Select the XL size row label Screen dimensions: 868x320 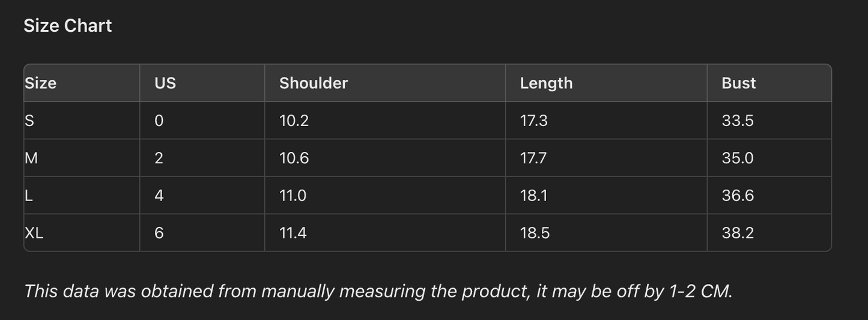pyautogui.click(x=34, y=232)
